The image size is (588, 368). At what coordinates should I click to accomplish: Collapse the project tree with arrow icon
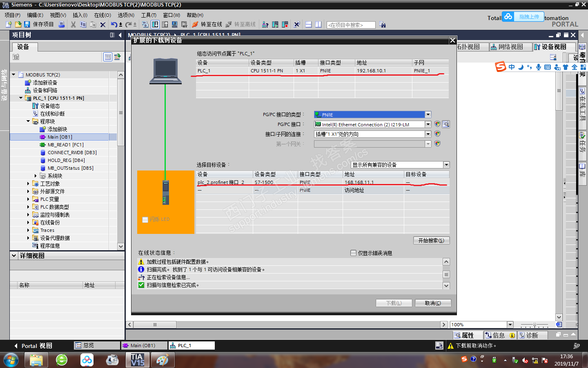(120, 35)
